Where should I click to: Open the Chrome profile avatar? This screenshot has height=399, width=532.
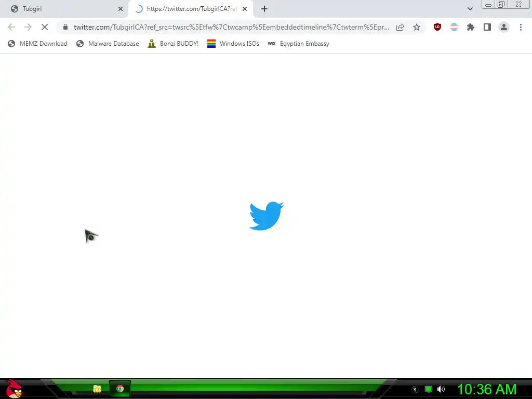504,27
